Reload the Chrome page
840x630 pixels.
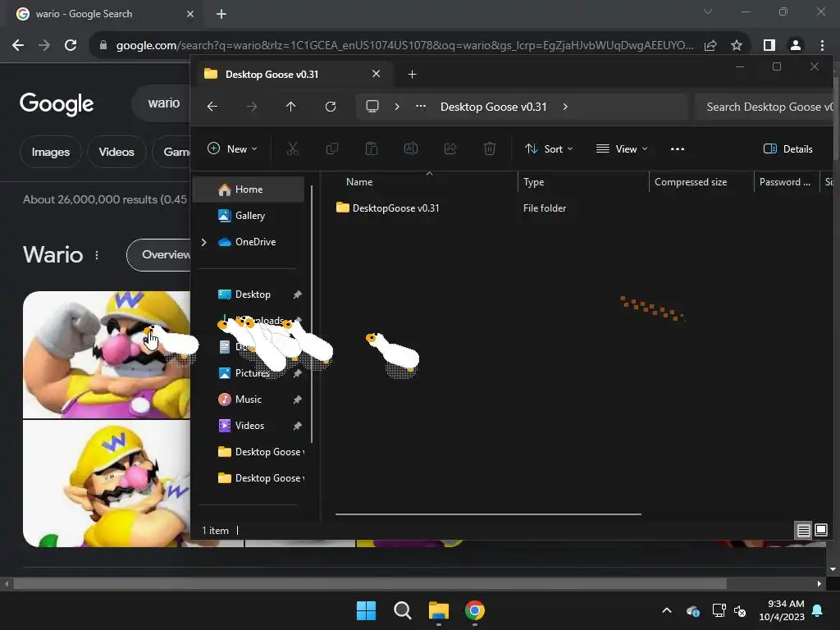click(71, 45)
